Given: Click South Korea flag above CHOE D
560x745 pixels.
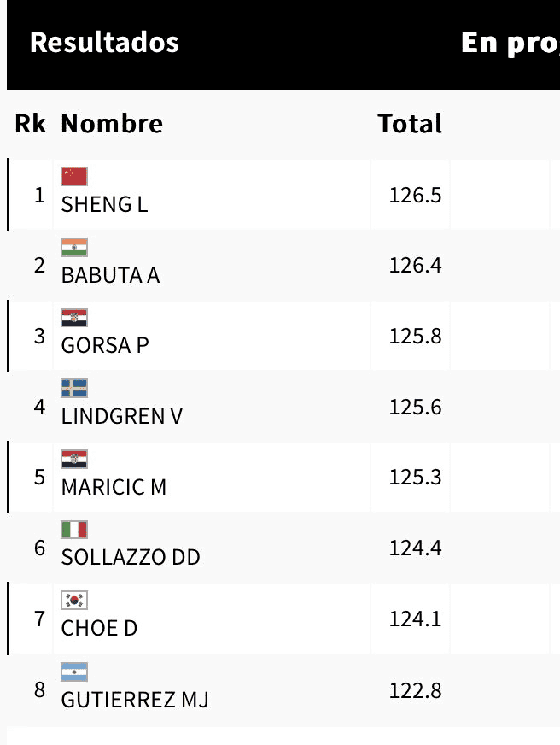Looking at the screenshot, I should pos(74,601).
